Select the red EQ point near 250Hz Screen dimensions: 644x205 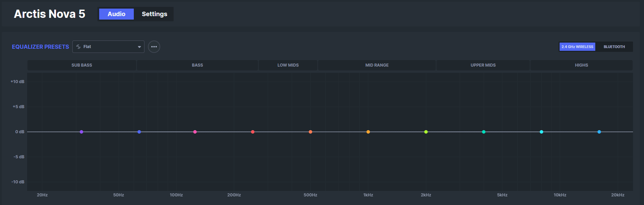[253, 132]
